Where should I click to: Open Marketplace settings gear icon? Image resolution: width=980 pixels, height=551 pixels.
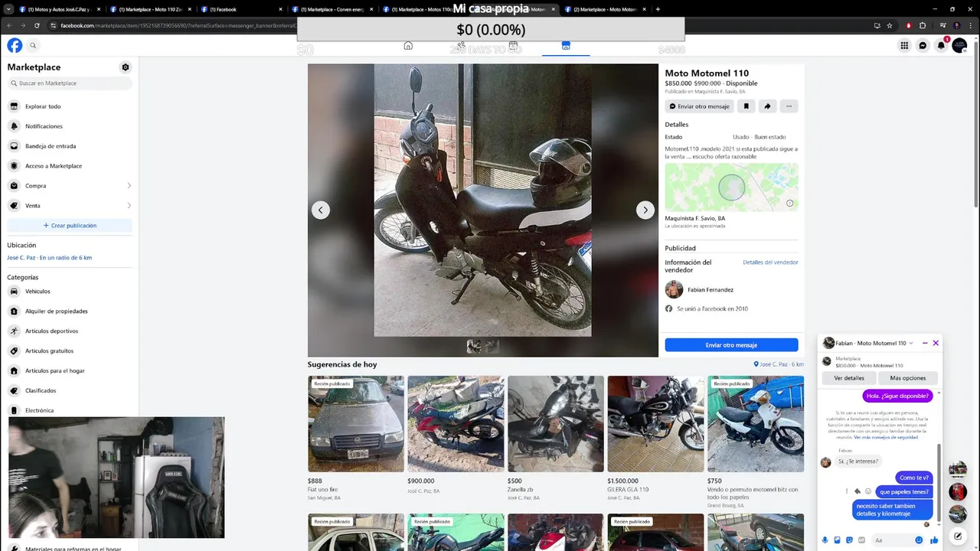point(126,67)
